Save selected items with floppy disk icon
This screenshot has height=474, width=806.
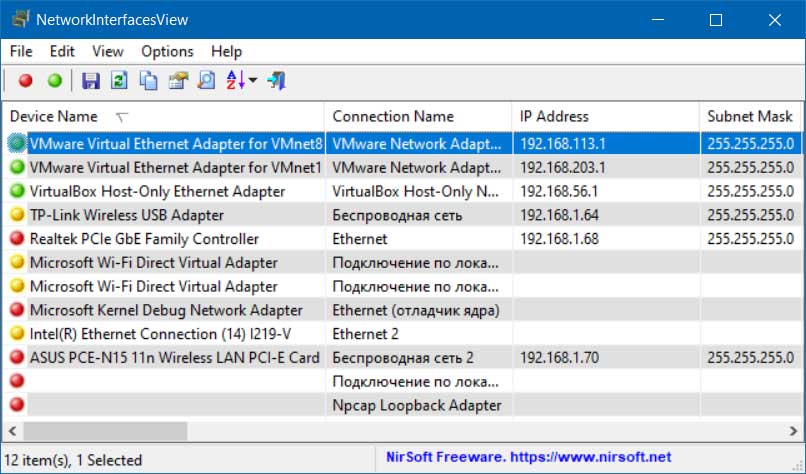(90, 81)
